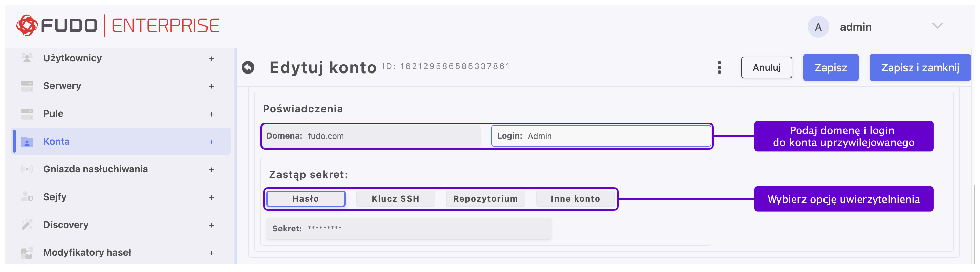
Task: Click the Fudo Enterprise logo
Action: point(118,26)
